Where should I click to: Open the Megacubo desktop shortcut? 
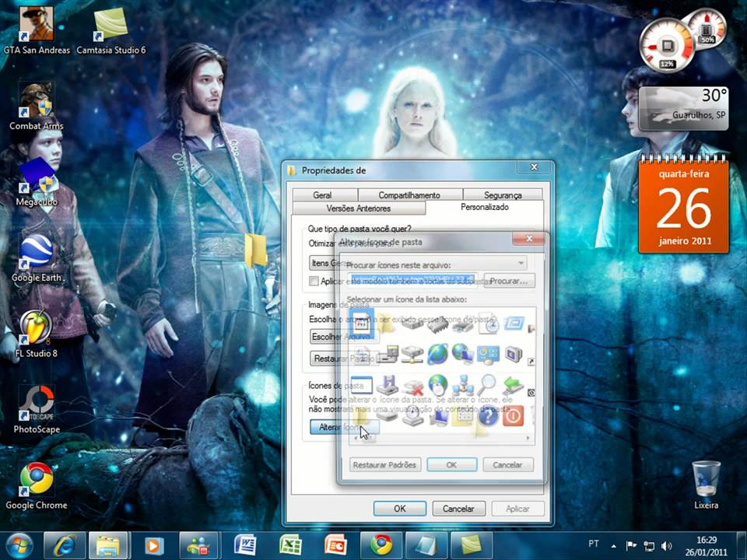tap(37, 183)
